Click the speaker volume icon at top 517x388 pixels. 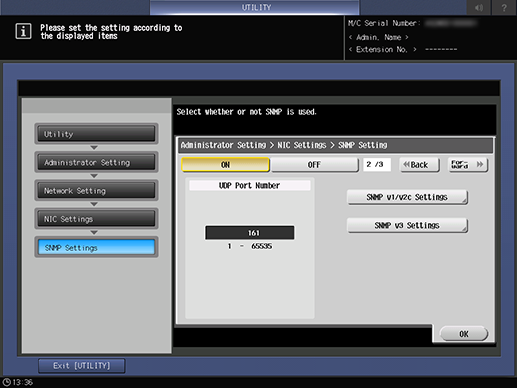tap(479, 7)
